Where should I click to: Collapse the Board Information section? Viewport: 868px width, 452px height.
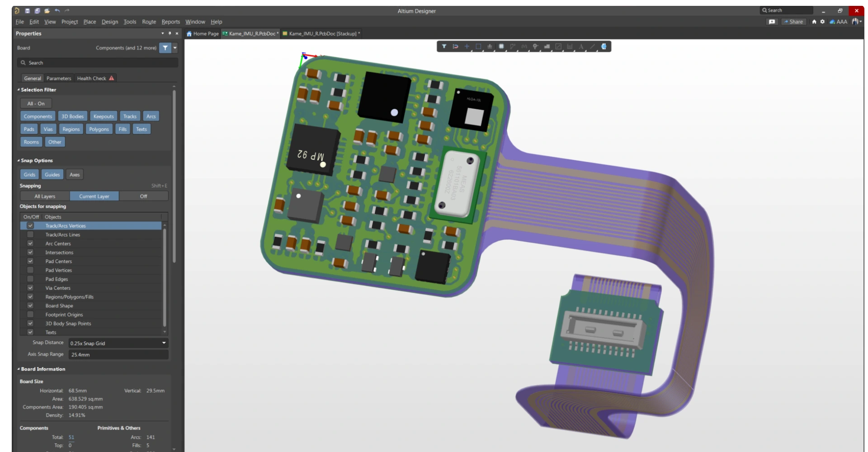[19, 369]
